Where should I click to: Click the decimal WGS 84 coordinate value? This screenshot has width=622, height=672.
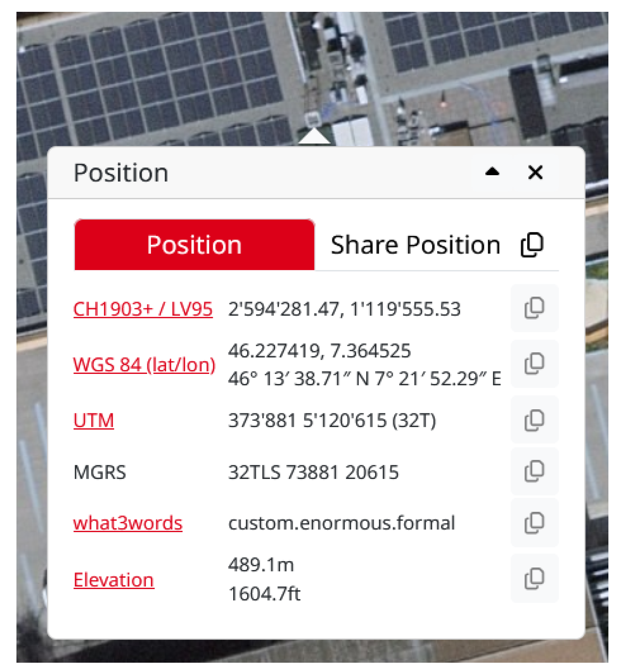tap(319, 351)
